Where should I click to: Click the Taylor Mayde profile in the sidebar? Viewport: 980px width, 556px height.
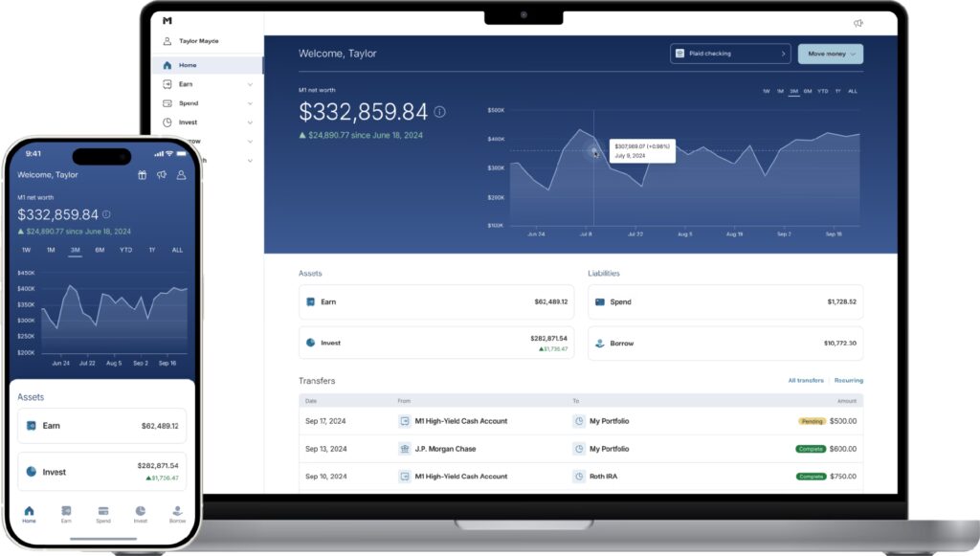[x=198, y=41]
